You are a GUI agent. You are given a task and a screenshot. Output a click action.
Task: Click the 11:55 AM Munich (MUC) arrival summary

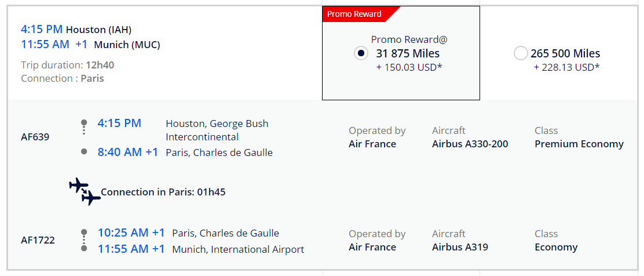pyautogui.click(x=90, y=45)
